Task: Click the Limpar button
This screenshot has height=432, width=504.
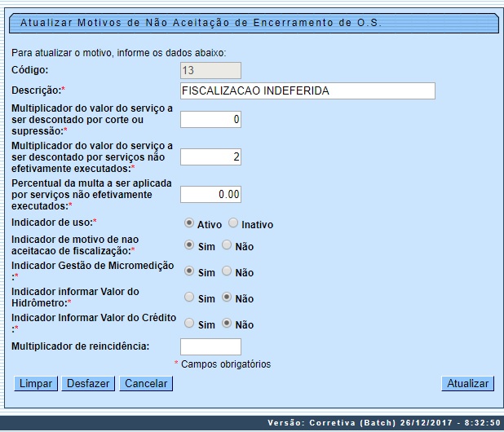Action: pos(36,383)
